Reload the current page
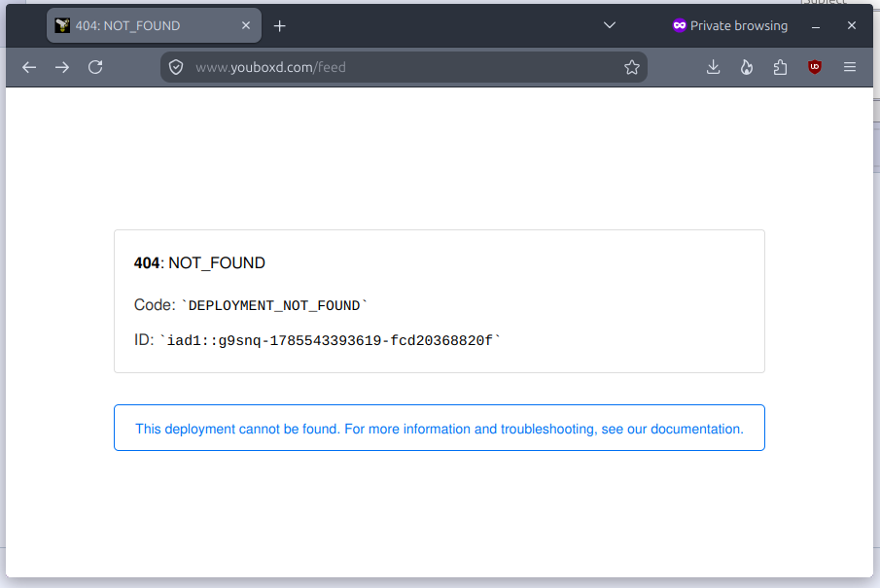 pos(95,67)
